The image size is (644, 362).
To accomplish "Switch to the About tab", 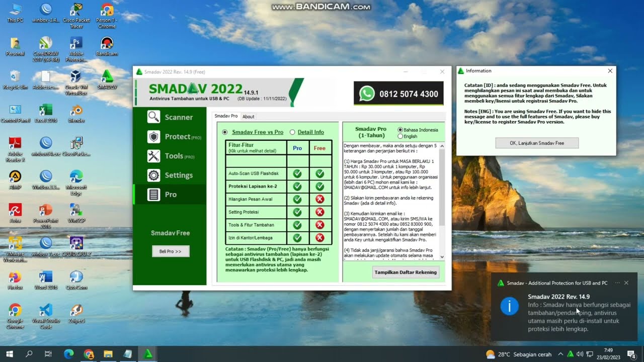I will click(x=249, y=117).
